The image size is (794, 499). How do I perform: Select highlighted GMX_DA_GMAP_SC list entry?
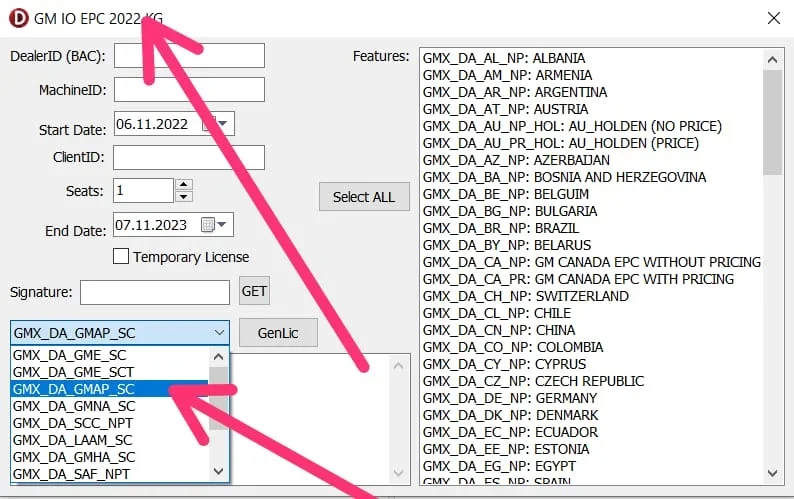[x=109, y=389]
